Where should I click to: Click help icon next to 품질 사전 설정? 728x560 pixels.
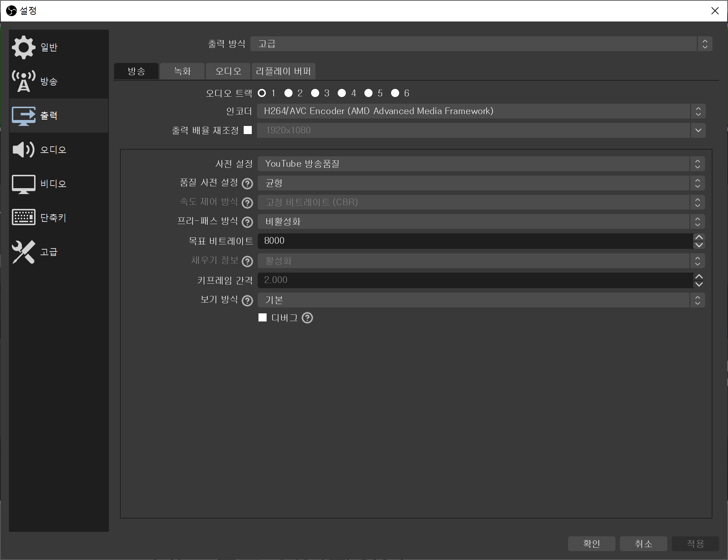(x=247, y=183)
